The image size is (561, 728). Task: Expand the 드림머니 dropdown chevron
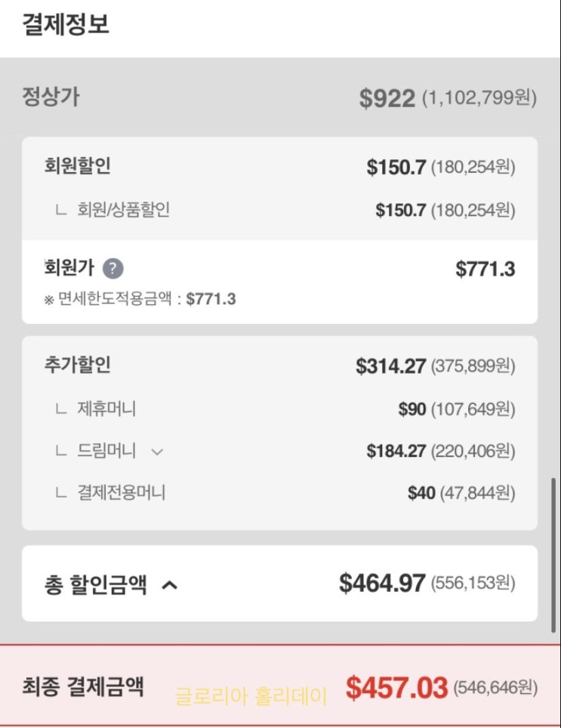click(157, 452)
